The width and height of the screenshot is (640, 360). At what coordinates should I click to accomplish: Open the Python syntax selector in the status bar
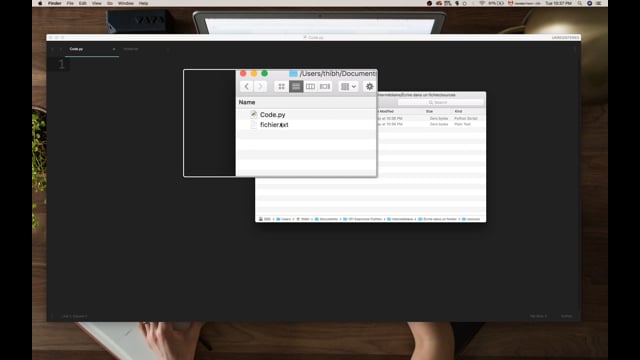(x=566, y=316)
